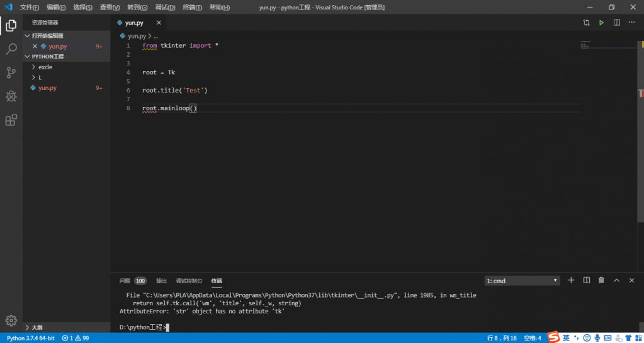Split the terminal panel
This screenshot has width=644, height=343.
tap(587, 280)
